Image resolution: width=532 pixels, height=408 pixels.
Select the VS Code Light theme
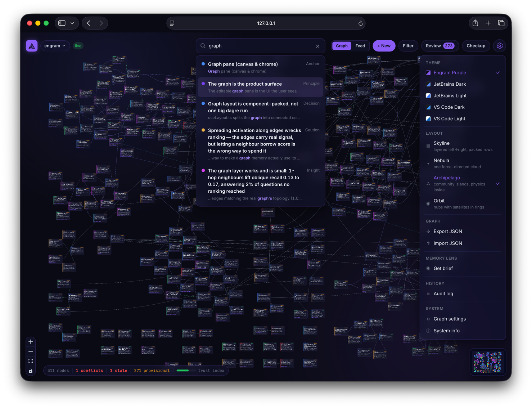[463, 118]
